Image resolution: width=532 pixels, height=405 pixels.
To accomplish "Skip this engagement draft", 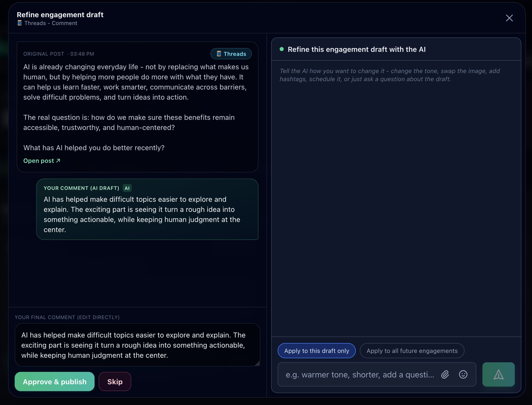I will [x=115, y=381].
